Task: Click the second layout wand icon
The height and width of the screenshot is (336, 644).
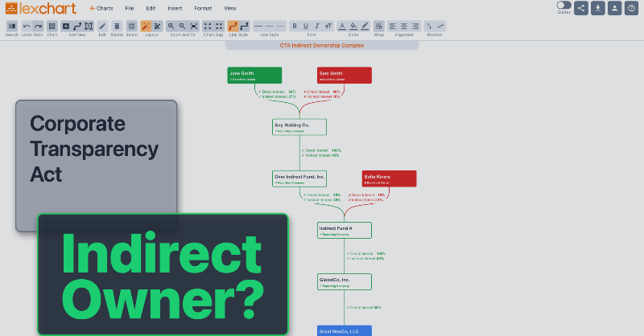Action: [157, 27]
